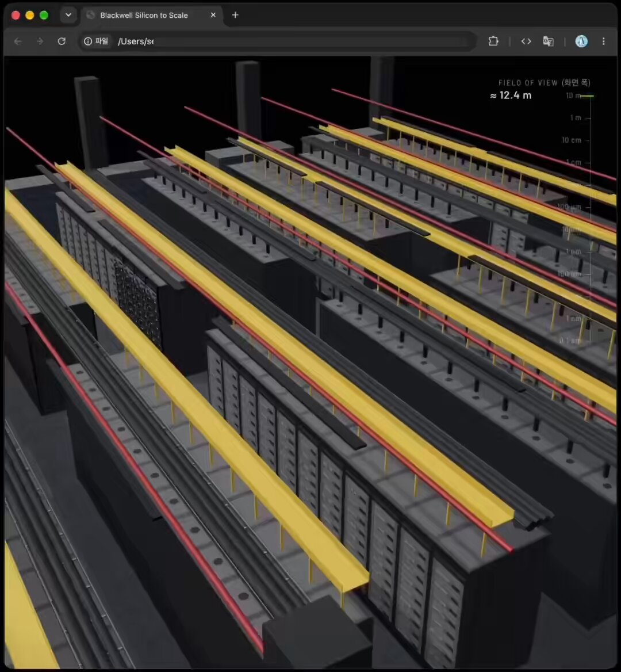Open the Google Translate page icon
621x672 pixels.
[548, 41]
